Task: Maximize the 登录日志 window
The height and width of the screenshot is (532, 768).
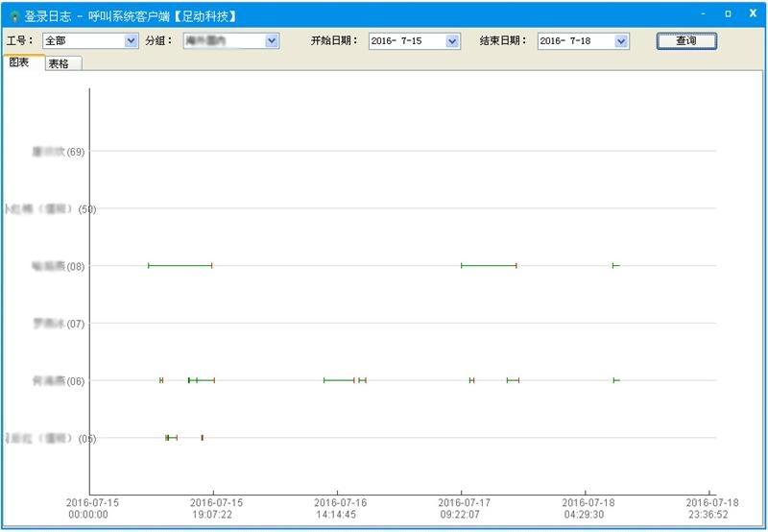Action: pos(728,14)
